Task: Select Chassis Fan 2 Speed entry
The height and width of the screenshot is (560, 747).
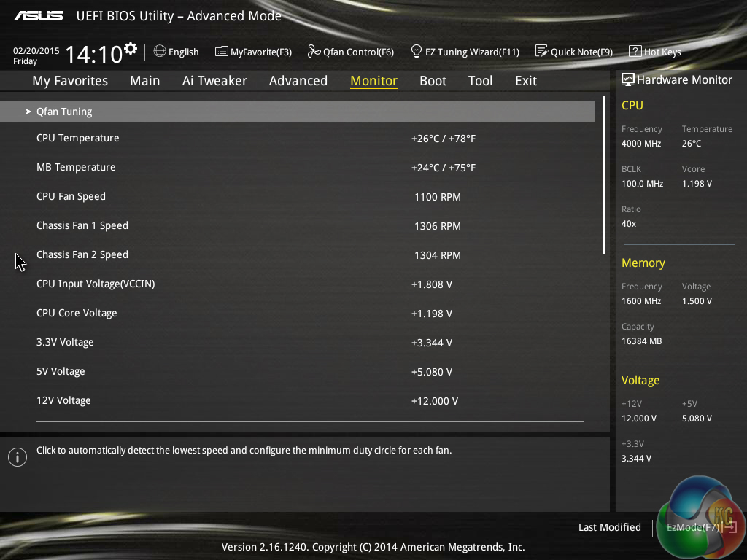Action: (x=298, y=254)
